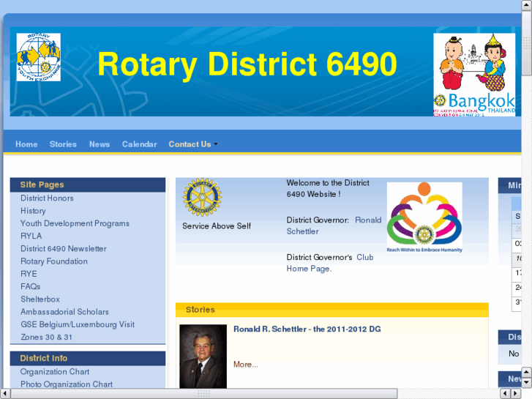Open Ronald Schettler portrait photo
The image size is (532, 399).
pyautogui.click(x=203, y=357)
